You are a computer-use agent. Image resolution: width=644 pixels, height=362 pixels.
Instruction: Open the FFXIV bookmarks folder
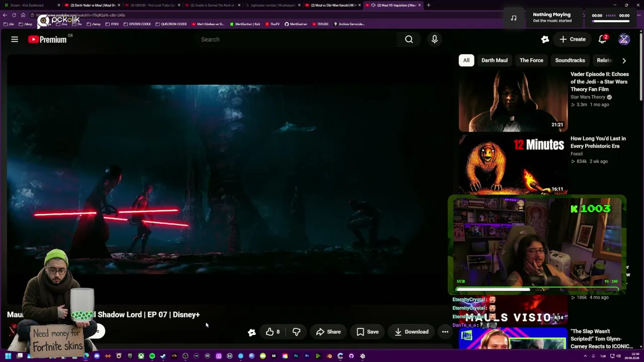[112, 24]
